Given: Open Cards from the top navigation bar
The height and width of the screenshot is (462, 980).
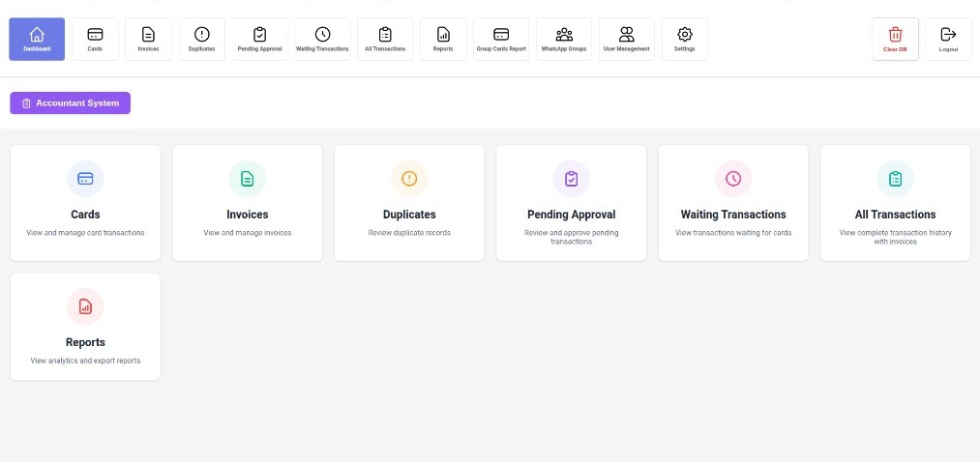Looking at the screenshot, I should pyautogui.click(x=95, y=39).
